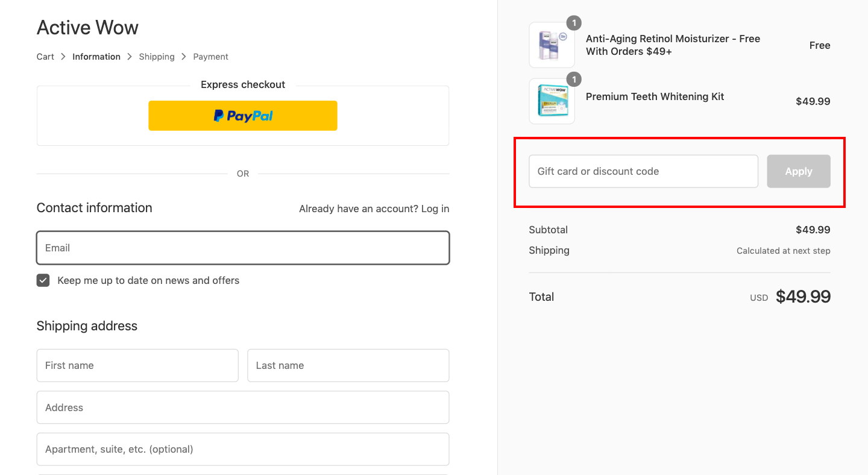The width and height of the screenshot is (868, 475).
Task: Focus the Email input field
Action: click(243, 248)
